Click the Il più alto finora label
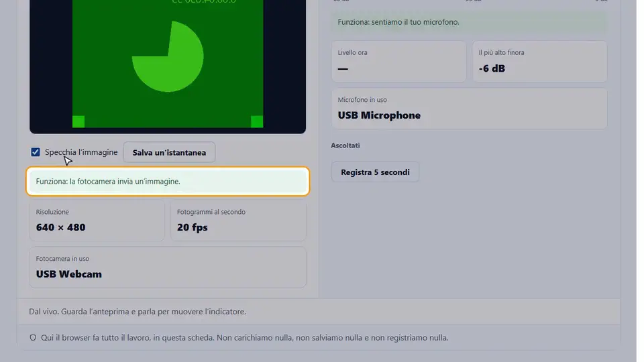The height and width of the screenshot is (362, 644). [502, 52]
